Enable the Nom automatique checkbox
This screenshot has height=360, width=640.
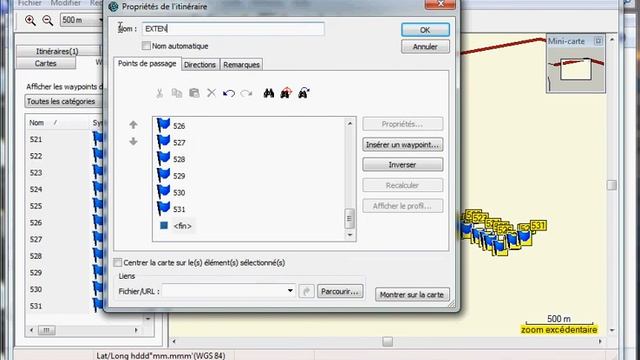pos(146,46)
